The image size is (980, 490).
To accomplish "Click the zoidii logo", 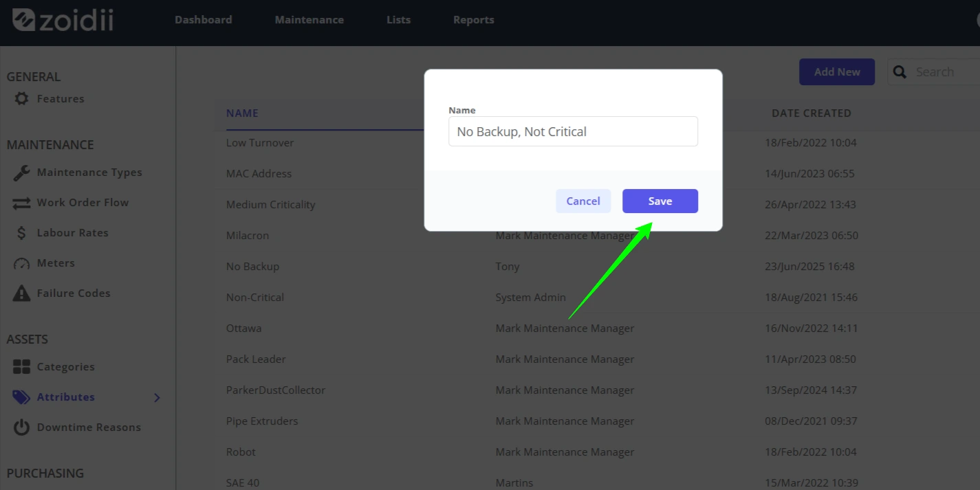I will click(63, 20).
